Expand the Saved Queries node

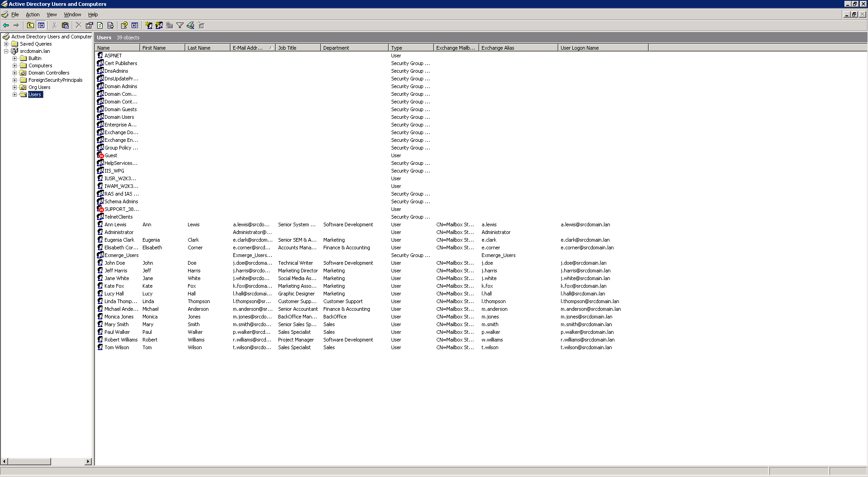[x=5, y=43]
